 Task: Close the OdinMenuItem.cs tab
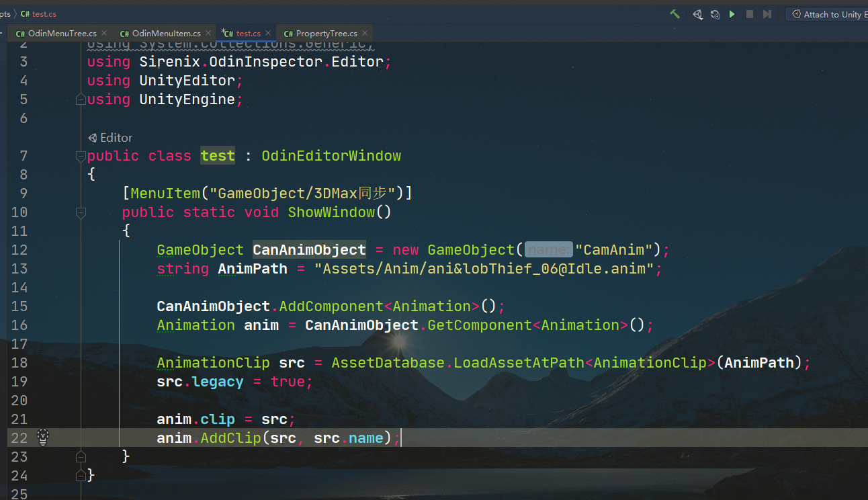(208, 33)
